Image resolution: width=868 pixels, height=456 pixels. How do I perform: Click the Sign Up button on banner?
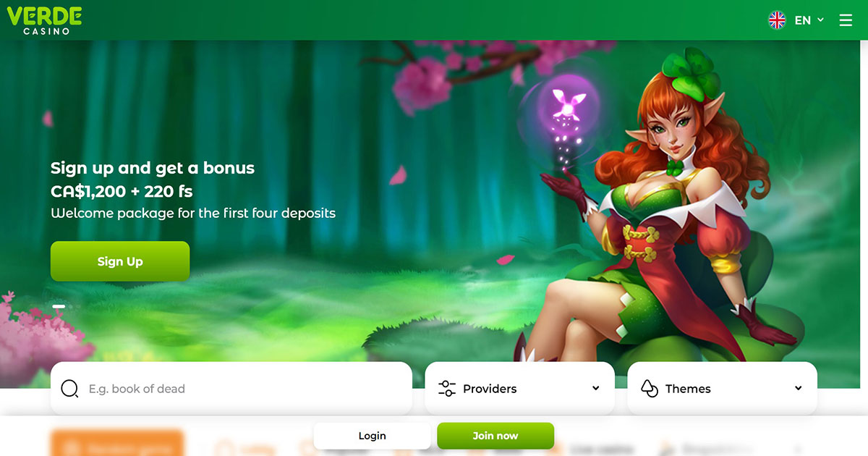120,261
